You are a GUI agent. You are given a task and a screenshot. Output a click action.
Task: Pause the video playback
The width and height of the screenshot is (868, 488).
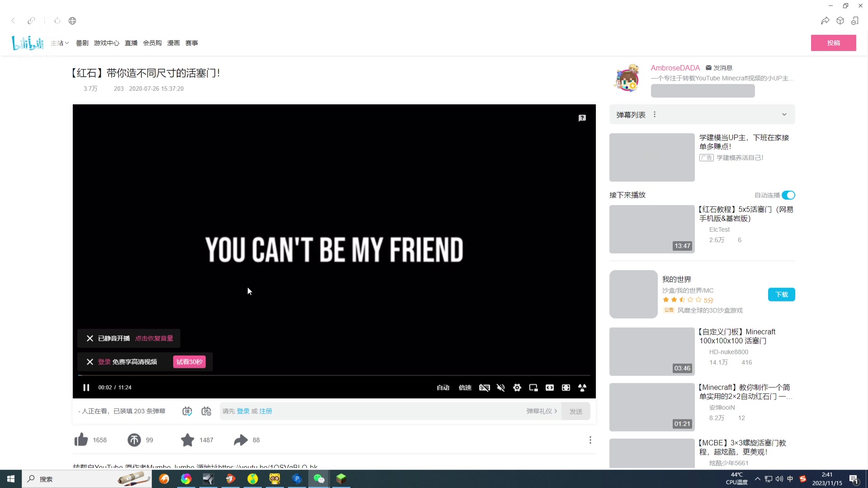click(x=86, y=388)
